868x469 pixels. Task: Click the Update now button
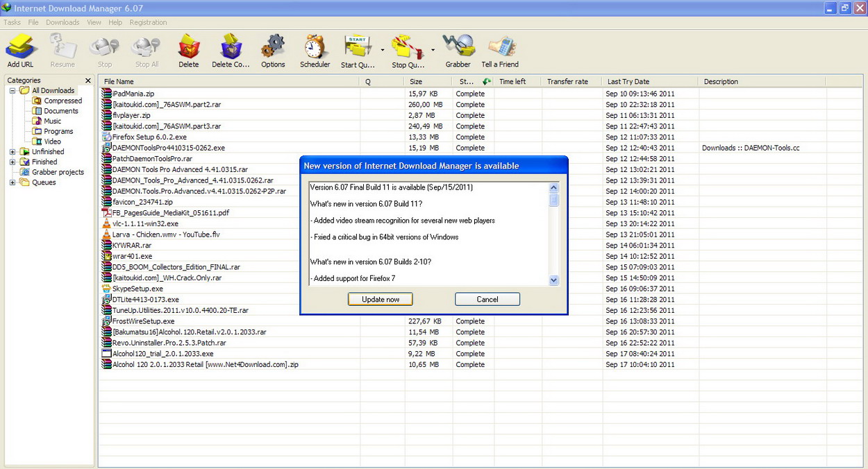coord(381,299)
